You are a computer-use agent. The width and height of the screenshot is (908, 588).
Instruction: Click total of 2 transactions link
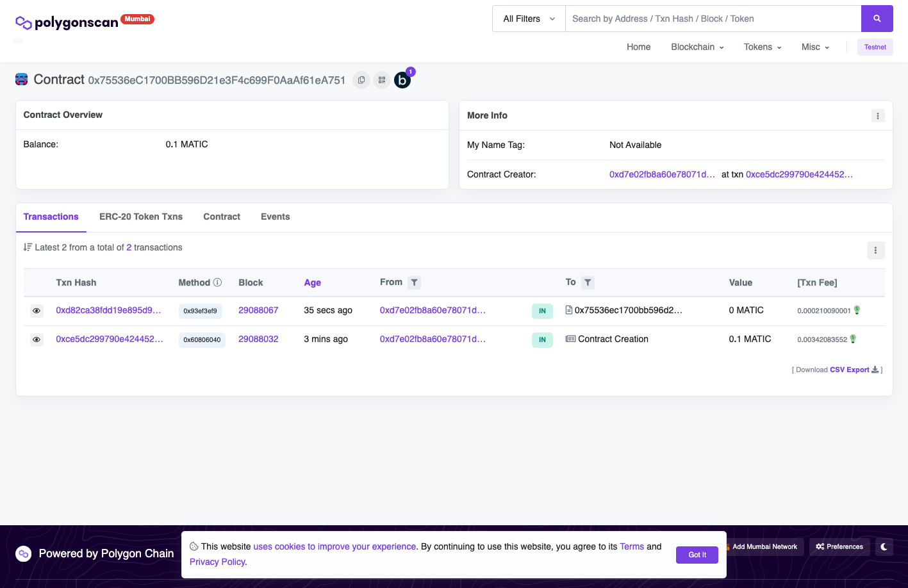[x=129, y=247]
